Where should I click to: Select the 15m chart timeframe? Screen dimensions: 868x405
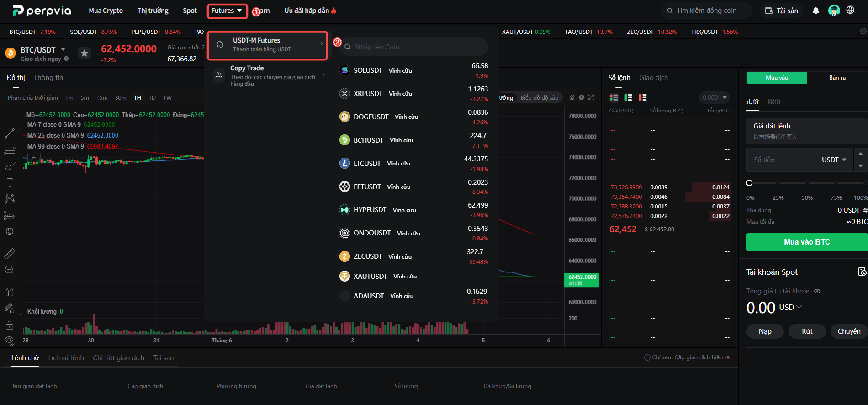pos(102,98)
